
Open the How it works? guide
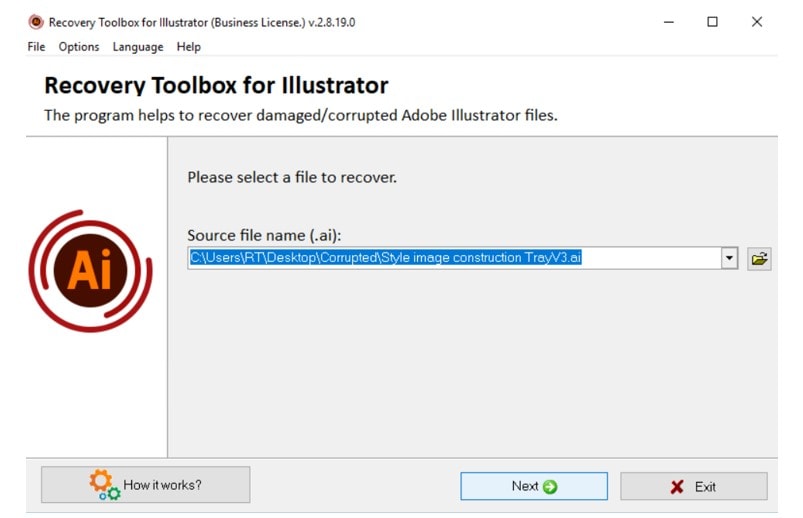[x=145, y=484]
